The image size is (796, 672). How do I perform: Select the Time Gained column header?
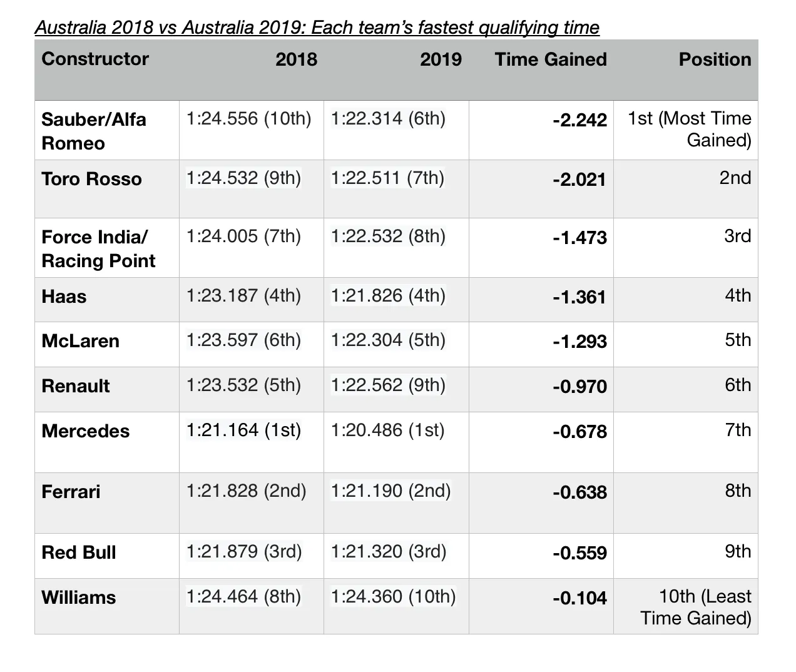click(x=551, y=59)
